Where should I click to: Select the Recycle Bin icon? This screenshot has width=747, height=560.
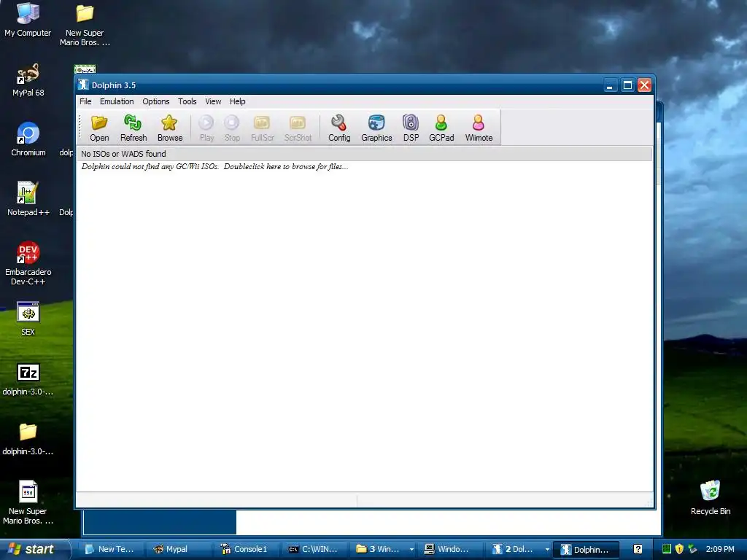[711, 498]
